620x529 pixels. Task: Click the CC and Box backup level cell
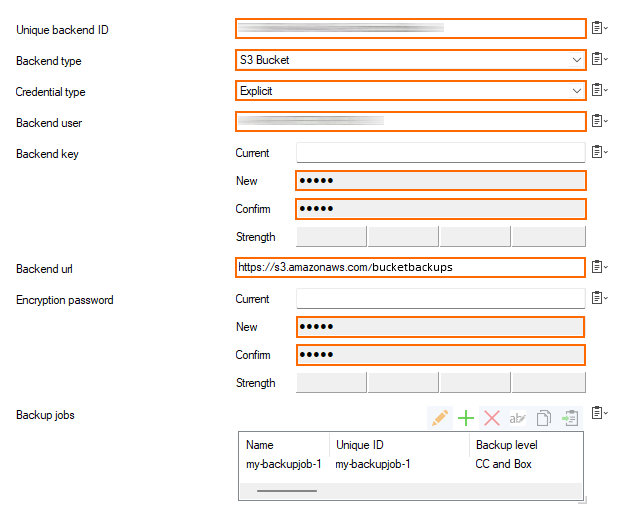click(503, 464)
